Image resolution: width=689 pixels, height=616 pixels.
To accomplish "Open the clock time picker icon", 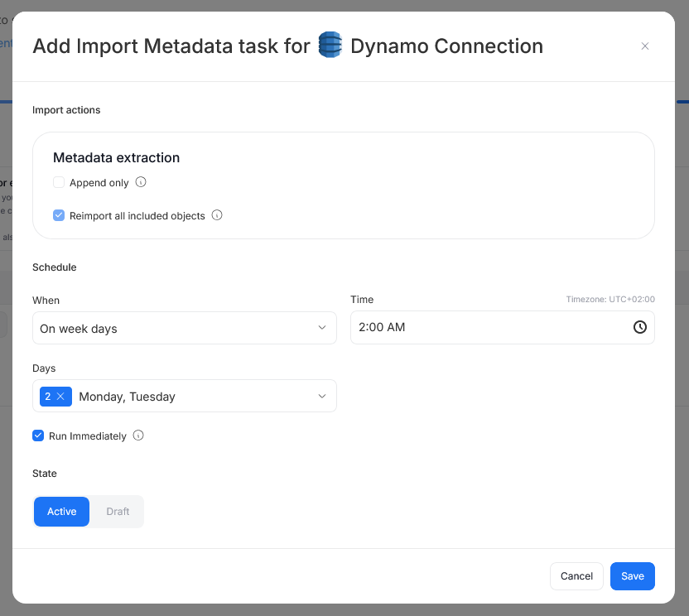I will (x=640, y=327).
